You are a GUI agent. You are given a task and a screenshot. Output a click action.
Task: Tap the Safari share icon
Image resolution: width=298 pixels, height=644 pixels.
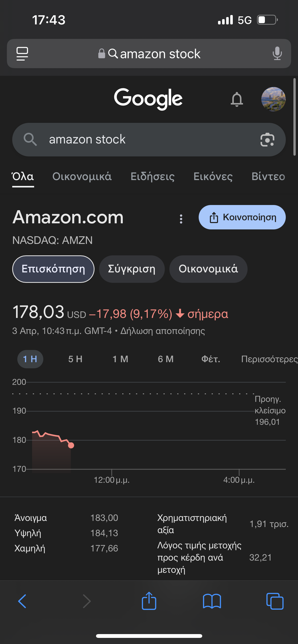(149, 601)
